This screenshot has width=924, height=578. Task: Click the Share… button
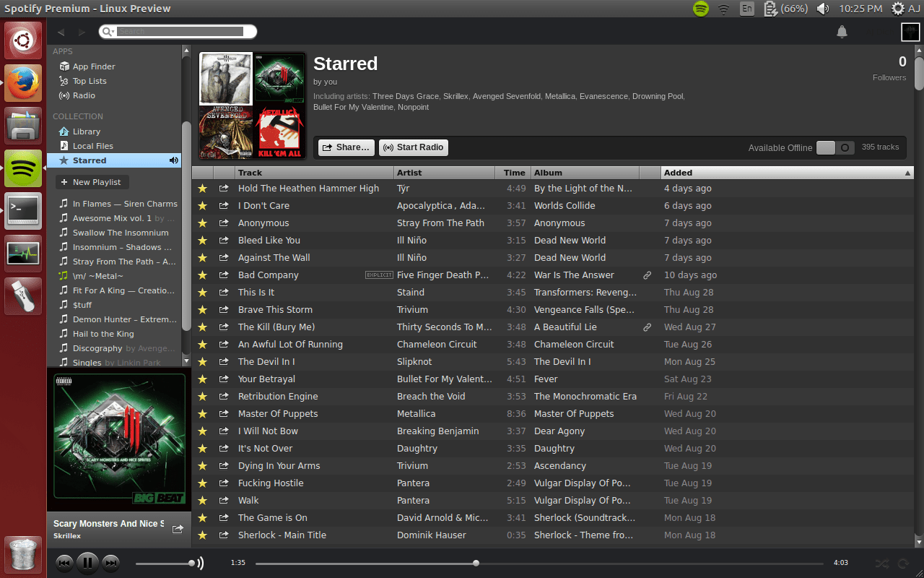point(346,147)
